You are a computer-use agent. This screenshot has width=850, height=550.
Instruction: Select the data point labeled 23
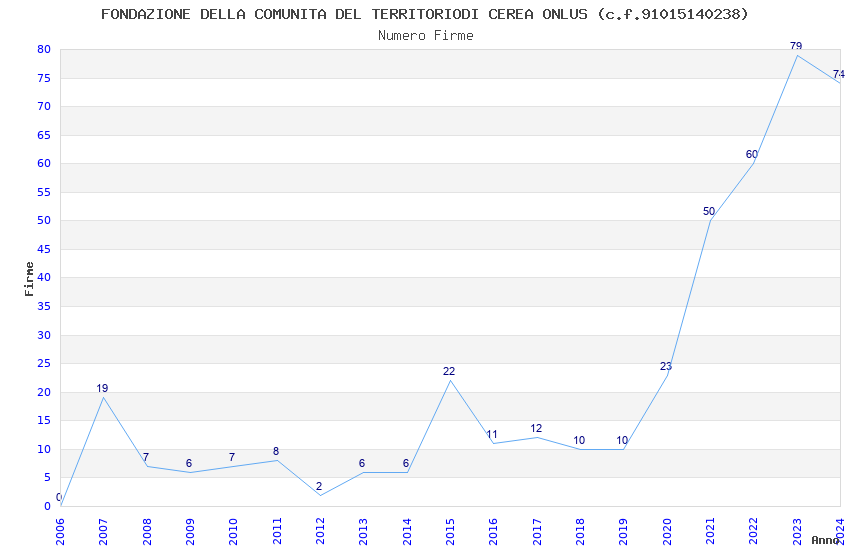coord(667,374)
